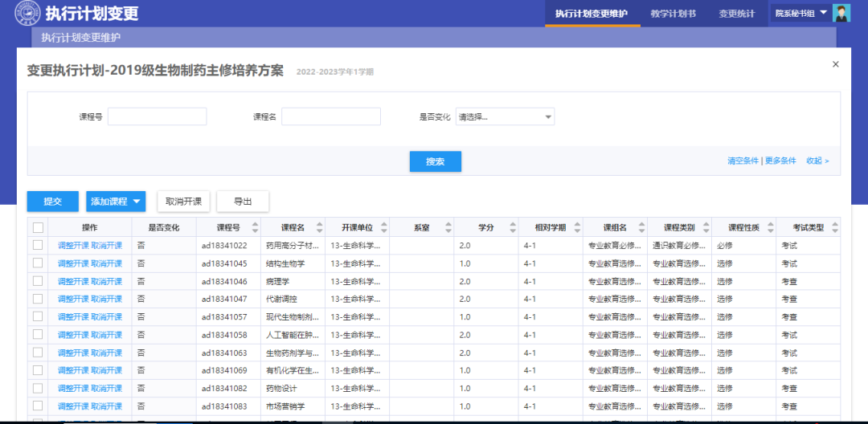The image size is (868, 424).
Task: Click the 课程号 input field
Action: click(157, 117)
